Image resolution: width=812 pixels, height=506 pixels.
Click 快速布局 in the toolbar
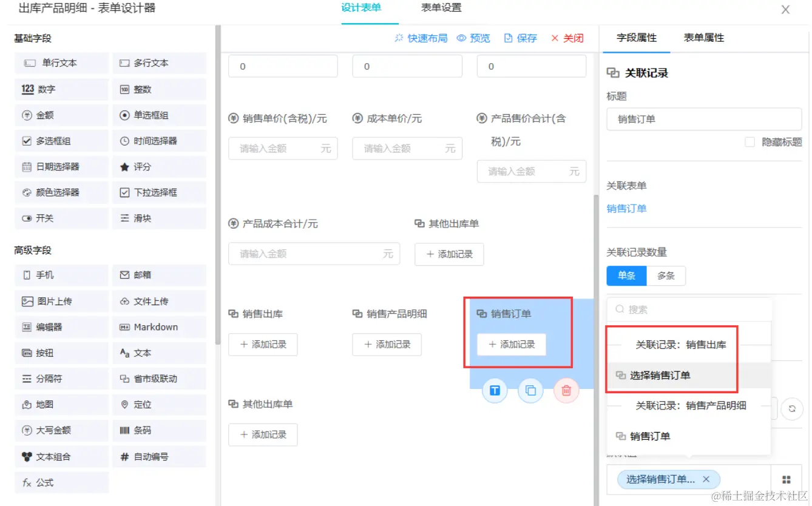click(421, 38)
